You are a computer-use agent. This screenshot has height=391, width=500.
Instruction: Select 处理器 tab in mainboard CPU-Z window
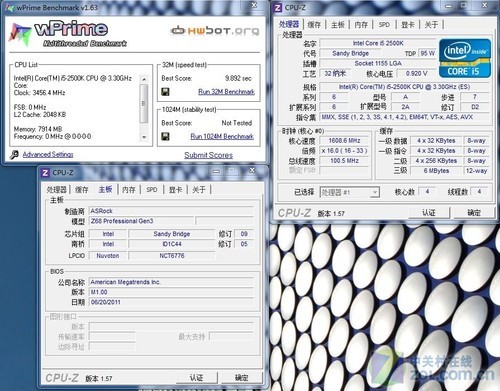pos(56,190)
